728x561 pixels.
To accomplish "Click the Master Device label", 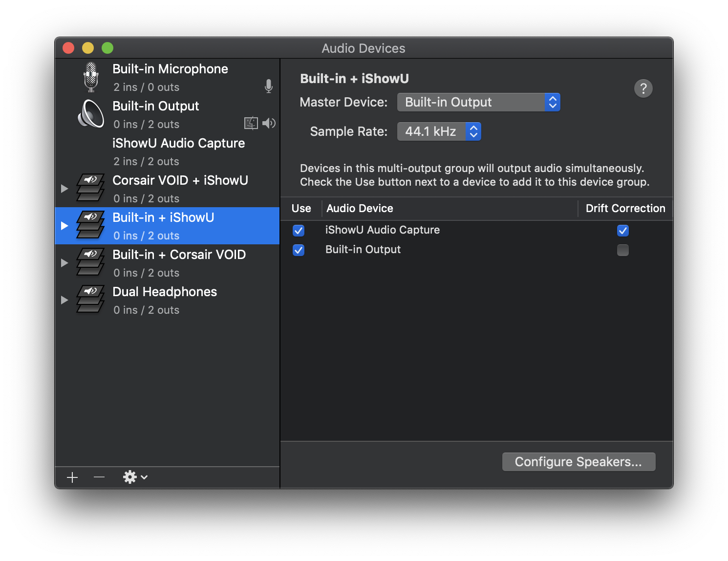I will 343,102.
